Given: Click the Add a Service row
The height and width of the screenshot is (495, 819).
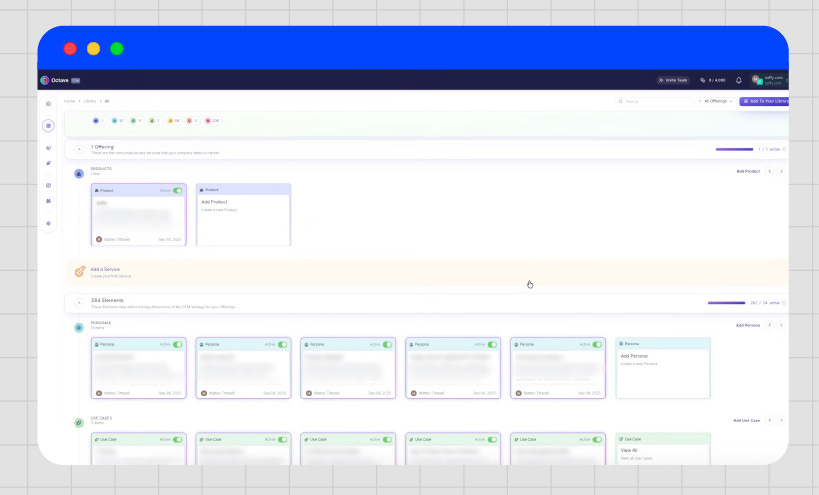Looking at the screenshot, I should (x=427, y=272).
